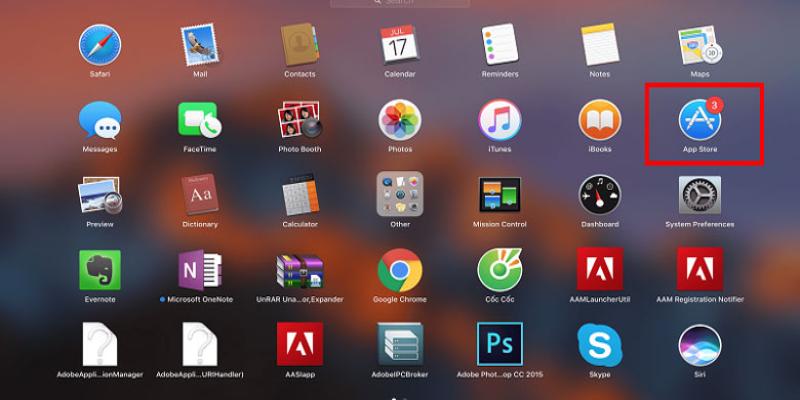Open Skype
The width and height of the screenshot is (800, 400).
(x=600, y=345)
